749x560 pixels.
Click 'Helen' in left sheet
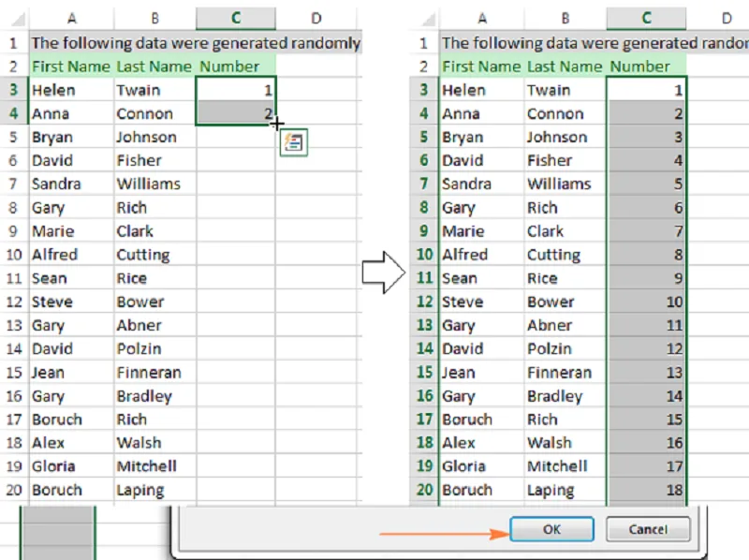pyautogui.click(x=53, y=90)
